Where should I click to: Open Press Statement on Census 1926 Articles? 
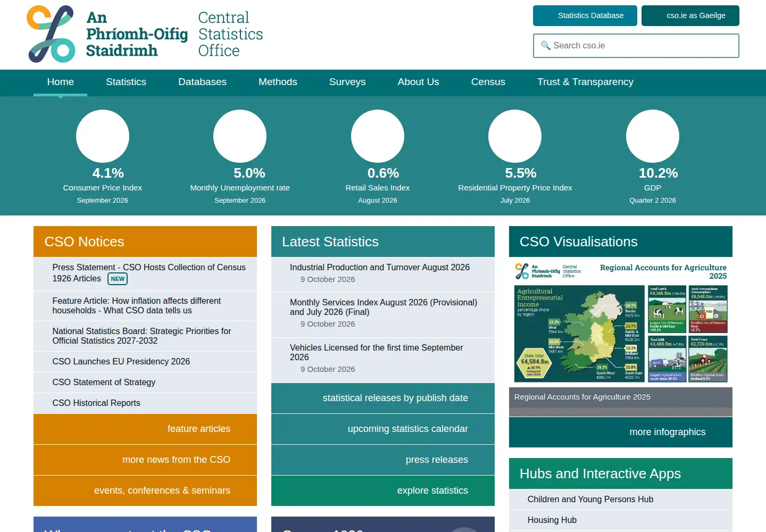[145, 273]
